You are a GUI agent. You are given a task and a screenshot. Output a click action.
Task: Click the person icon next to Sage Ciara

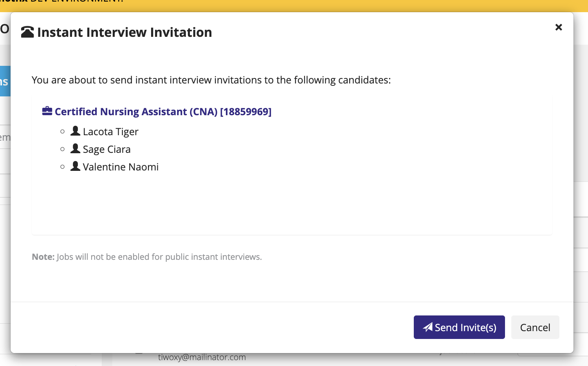coord(75,149)
